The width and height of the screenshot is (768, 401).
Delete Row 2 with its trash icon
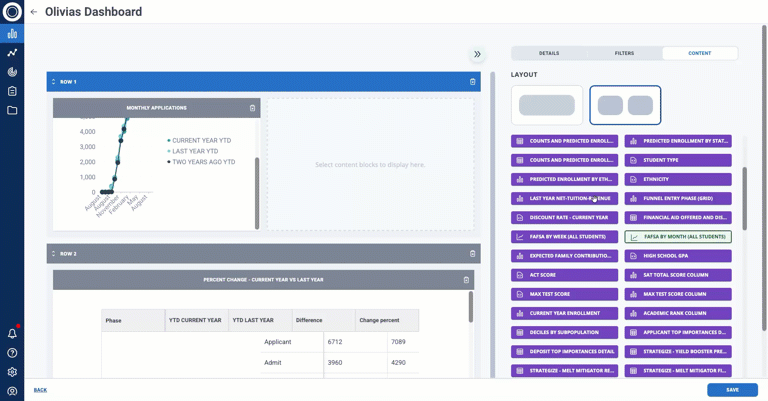click(473, 254)
